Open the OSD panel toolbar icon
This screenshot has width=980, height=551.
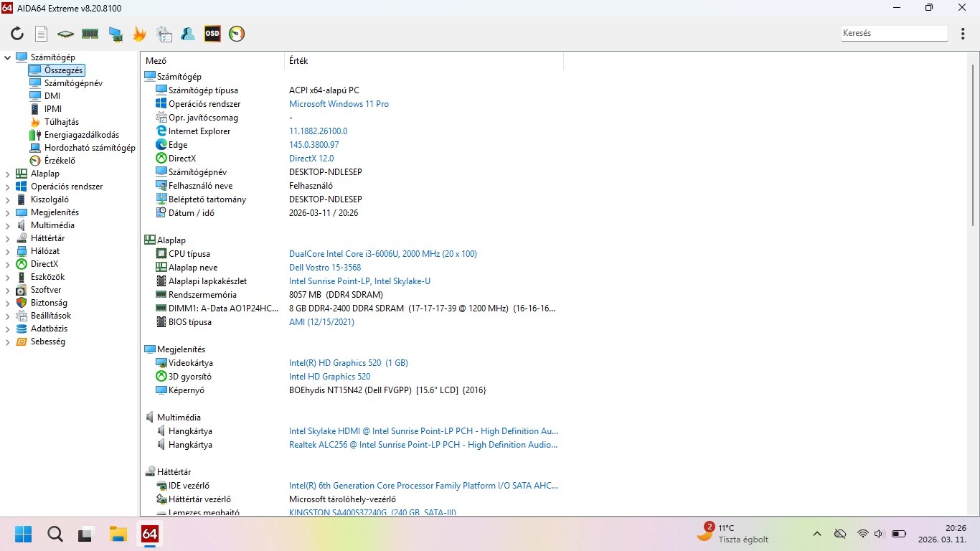212,34
